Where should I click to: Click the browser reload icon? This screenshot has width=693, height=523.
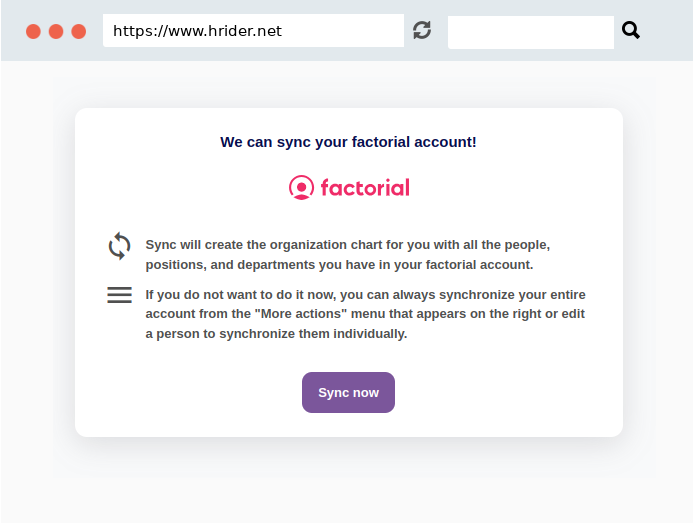click(422, 31)
